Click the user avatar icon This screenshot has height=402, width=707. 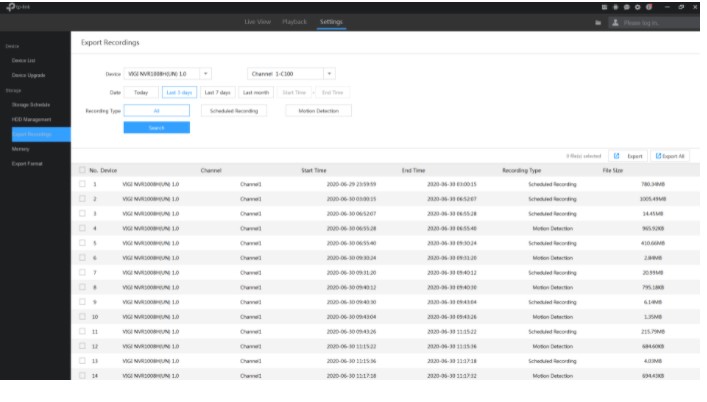615,23
